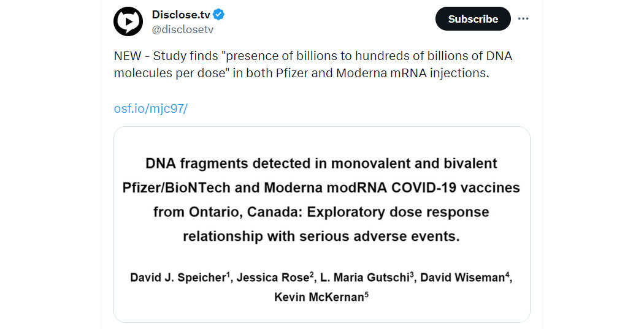The width and height of the screenshot is (644, 329).
Task: Click the 'relationship with serious adverse events' line
Action: (x=321, y=236)
